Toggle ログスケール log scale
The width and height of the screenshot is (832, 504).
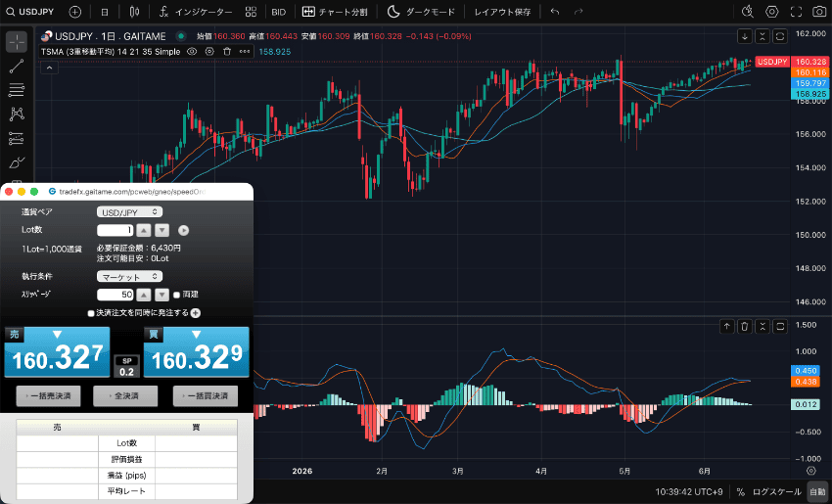(777, 492)
